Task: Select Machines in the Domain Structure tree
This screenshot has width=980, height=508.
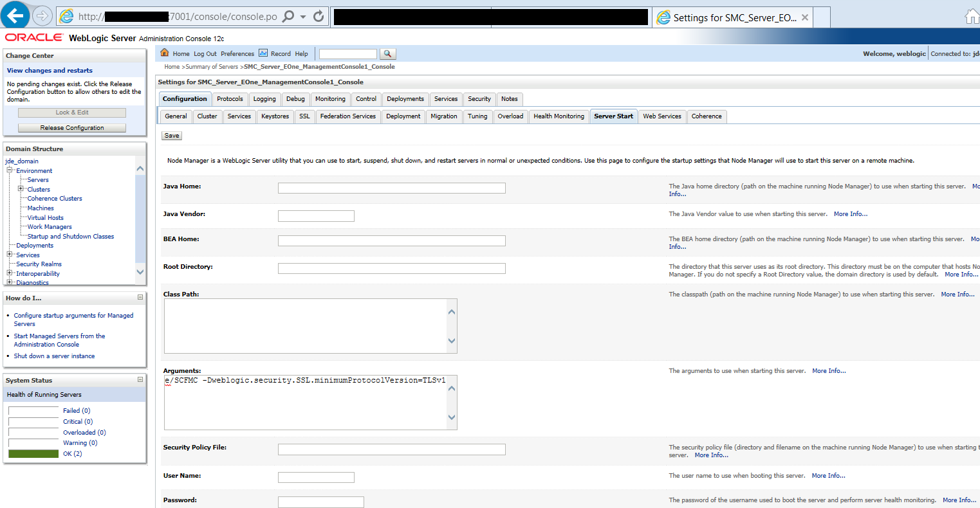Action: point(41,208)
